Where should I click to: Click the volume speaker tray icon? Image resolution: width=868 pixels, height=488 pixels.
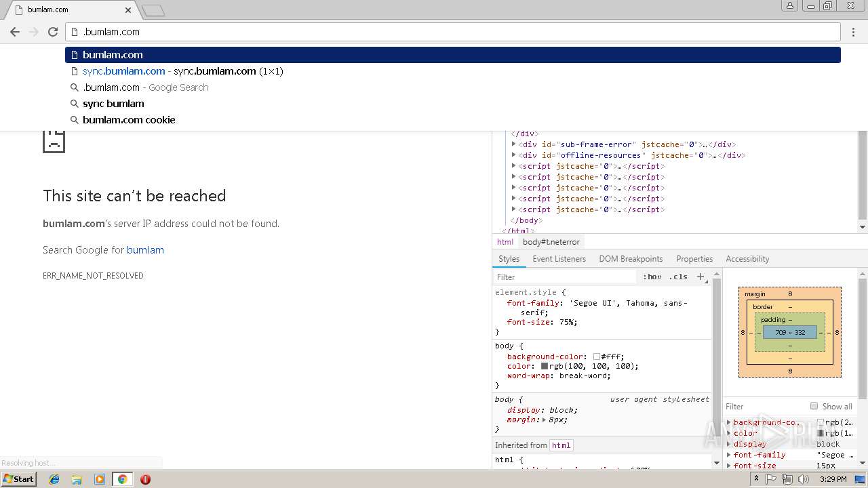[804, 479]
